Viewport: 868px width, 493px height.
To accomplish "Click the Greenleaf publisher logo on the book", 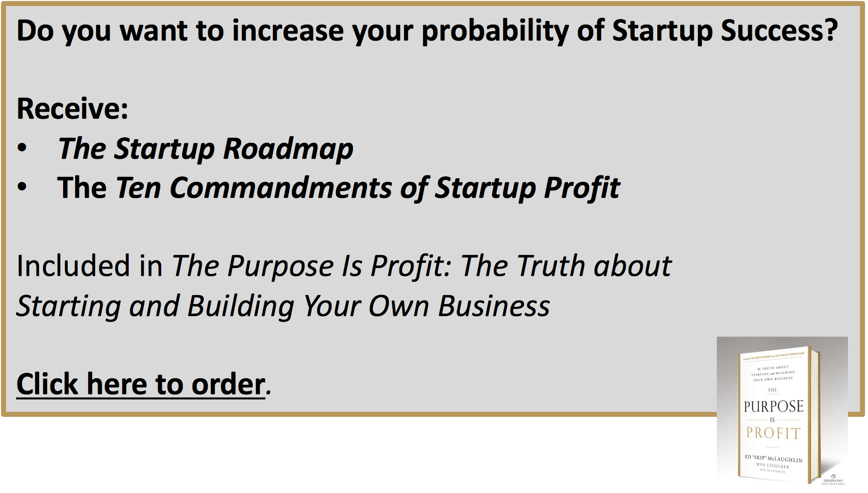I will pos(833,479).
